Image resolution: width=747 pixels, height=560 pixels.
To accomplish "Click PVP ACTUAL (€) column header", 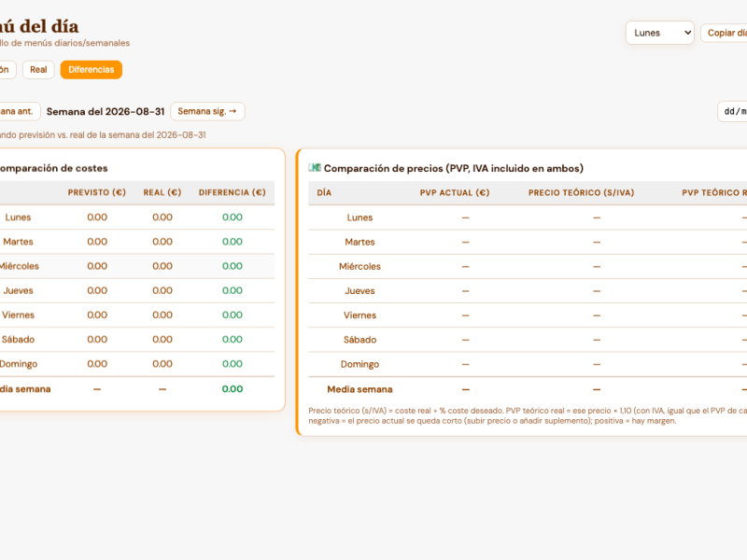I will (x=455, y=193).
